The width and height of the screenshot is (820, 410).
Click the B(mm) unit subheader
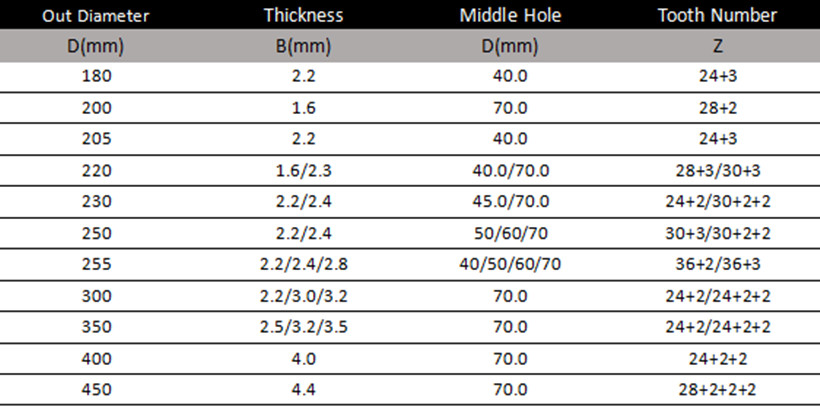(303, 47)
